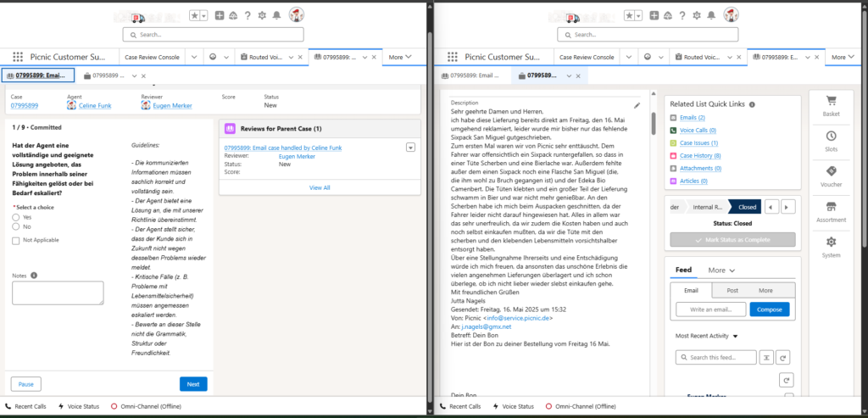
Task: Click the Notes text area
Action: click(58, 293)
